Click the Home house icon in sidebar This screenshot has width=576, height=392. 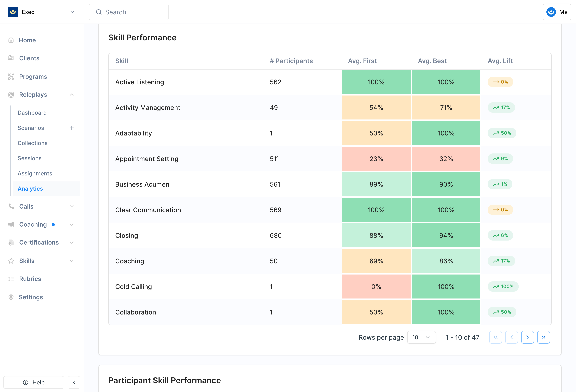click(11, 40)
